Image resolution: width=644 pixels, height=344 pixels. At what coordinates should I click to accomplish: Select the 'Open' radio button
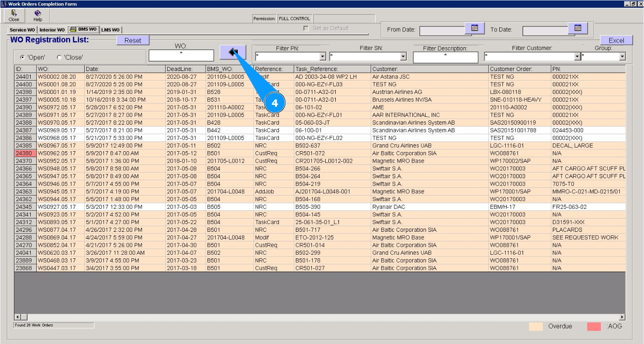[x=22, y=57]
